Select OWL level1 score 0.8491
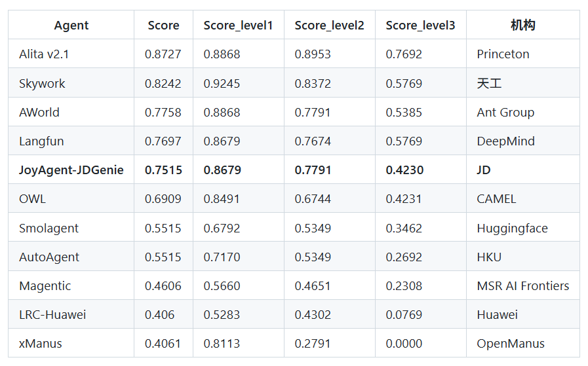 pos(239,198)
